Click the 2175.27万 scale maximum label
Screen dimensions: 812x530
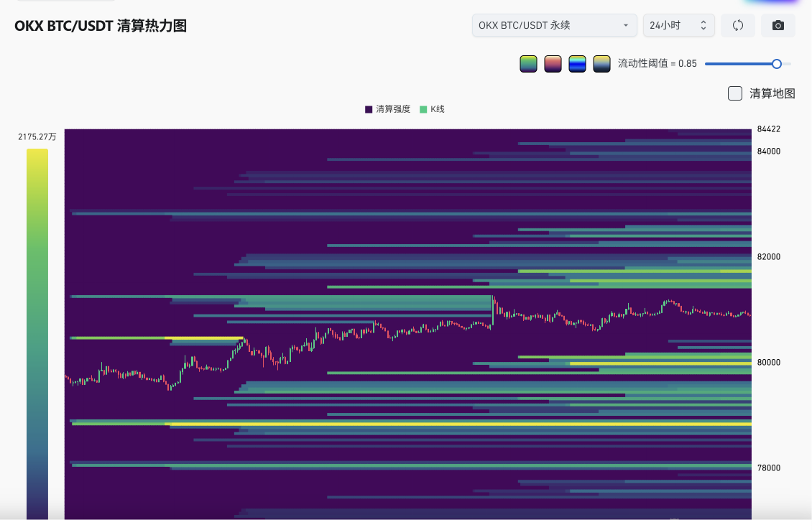37,136
